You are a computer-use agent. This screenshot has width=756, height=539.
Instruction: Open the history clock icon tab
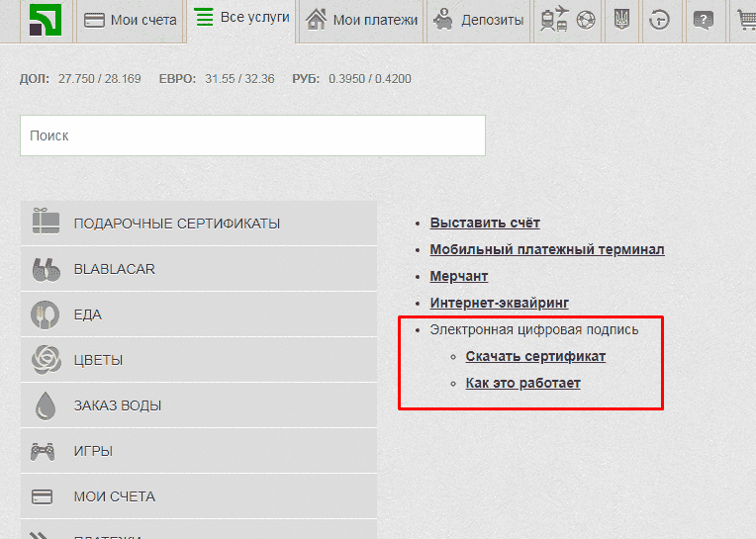[x=659, y=20]
